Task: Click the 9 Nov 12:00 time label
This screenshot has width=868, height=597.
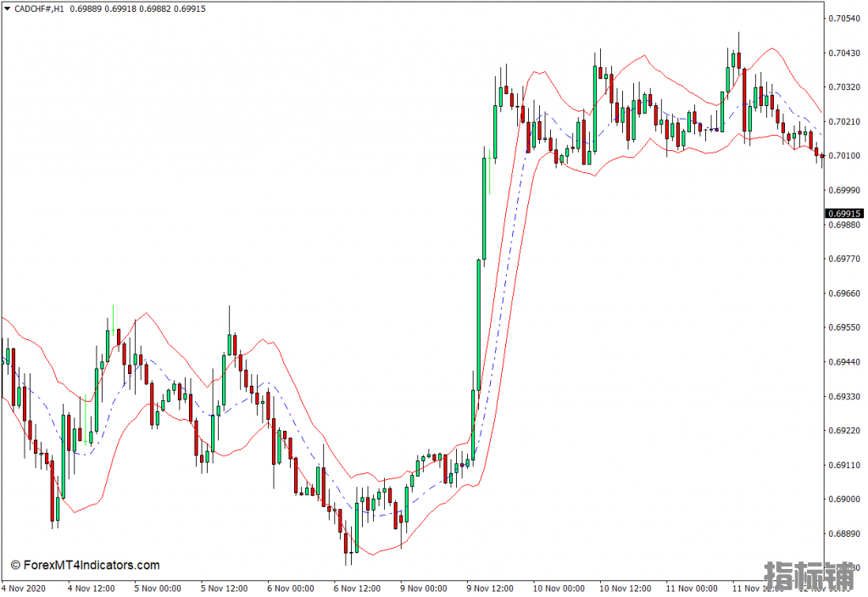Action: (x=490, y=589)
